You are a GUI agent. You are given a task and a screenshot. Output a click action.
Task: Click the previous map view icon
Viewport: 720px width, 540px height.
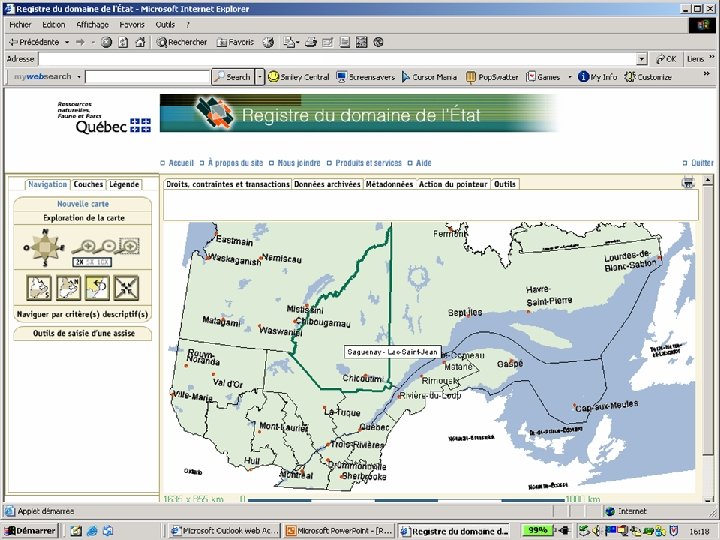(97, 288)
